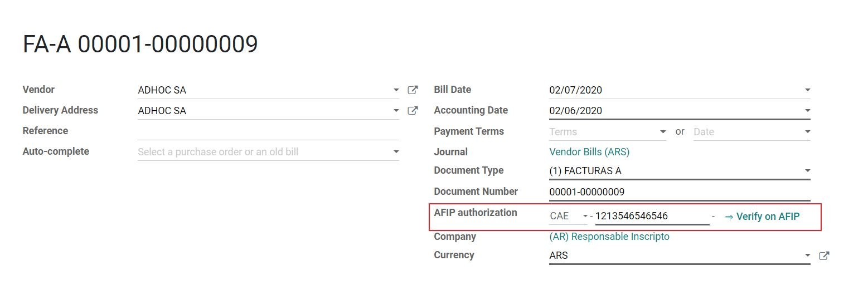Image resolution: width=868 pixels, height=285 pixels.
Task: Expand the Vendor dropdown arrow
Action: (396, 90)
